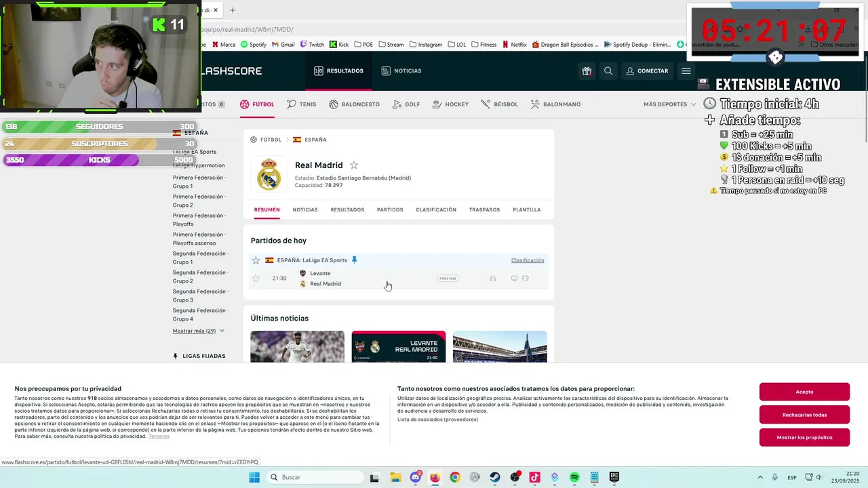Open the Spotify bookmark
Viewport: 868px width, 488px height.
point(254,45)
